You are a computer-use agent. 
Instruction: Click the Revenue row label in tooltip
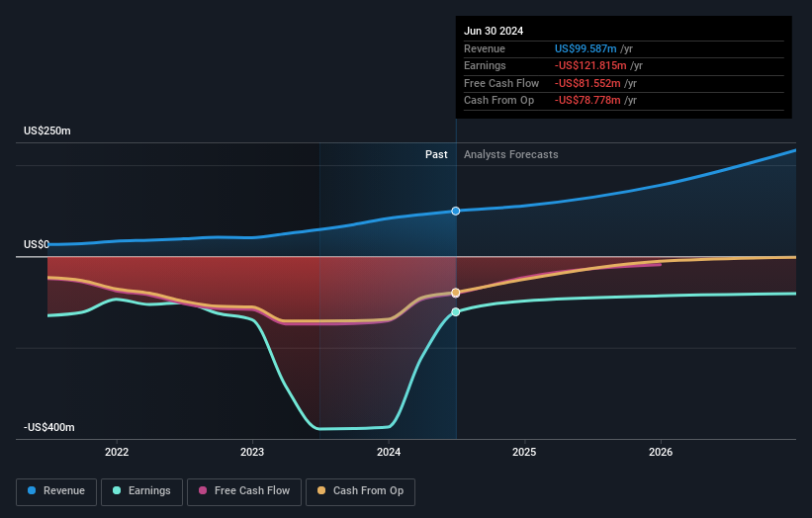coord(485,48)
